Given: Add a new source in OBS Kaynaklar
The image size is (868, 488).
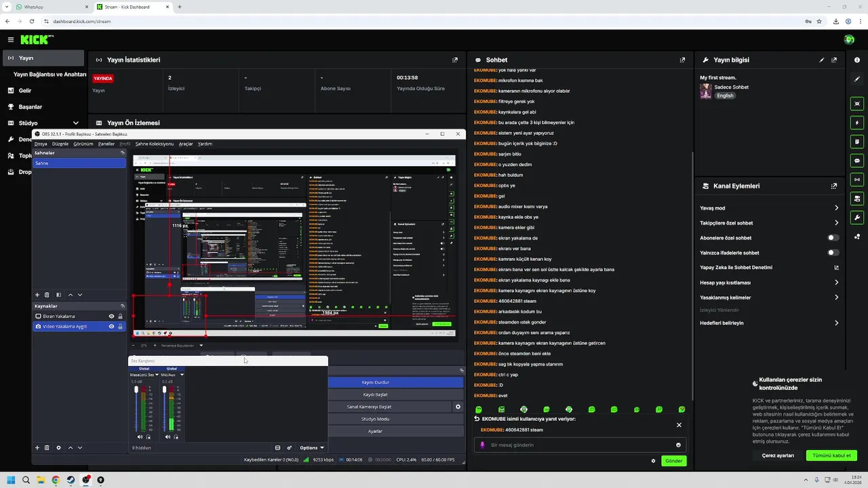Looking at the screenshot, I should pyautogui.click(x=37, y=447).
